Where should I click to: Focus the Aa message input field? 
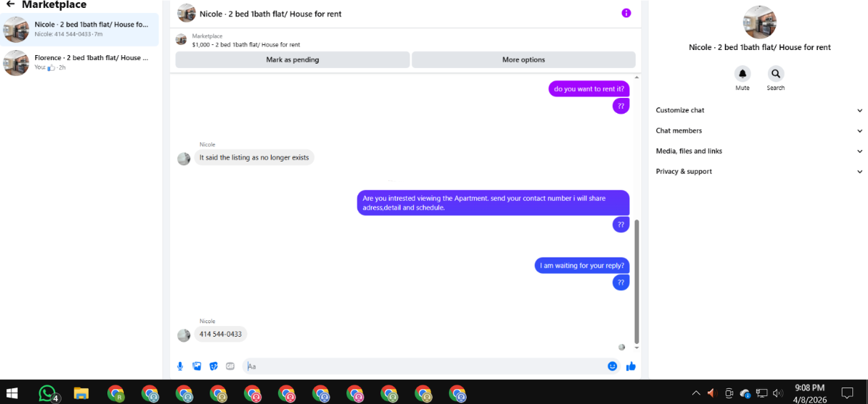pyautogui.click(x=423, y=366)
